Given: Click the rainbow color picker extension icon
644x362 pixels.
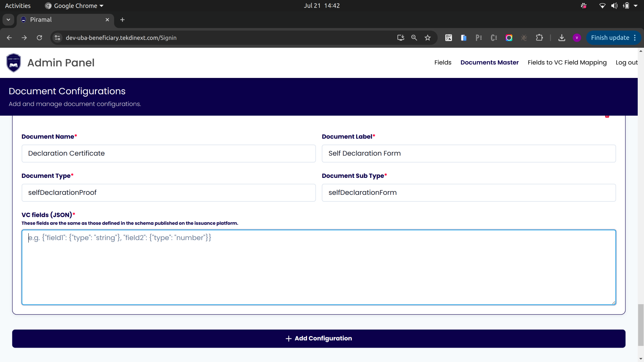Looking at the screenshot, I should coord(509,38).
